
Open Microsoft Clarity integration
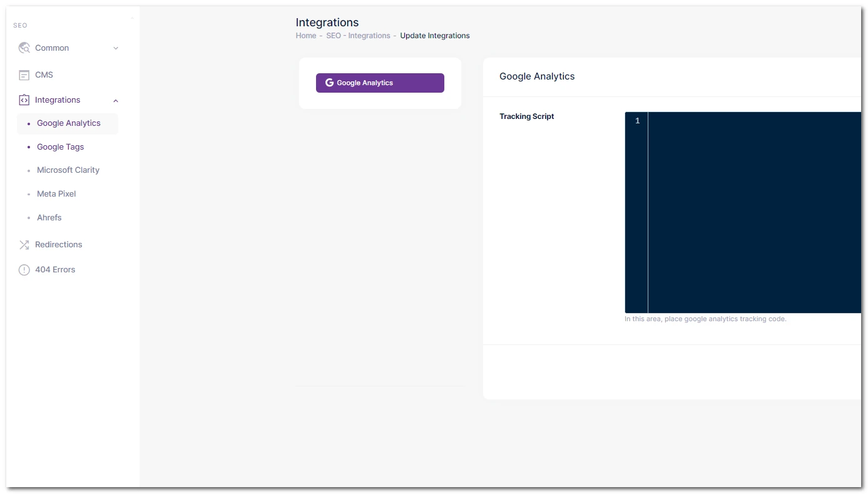tap(68, 170)
